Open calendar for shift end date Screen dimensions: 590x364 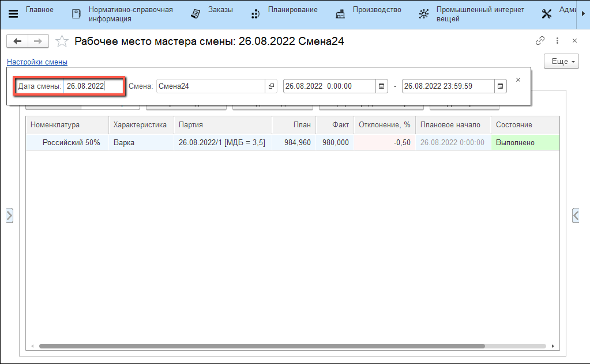(500, 86)
